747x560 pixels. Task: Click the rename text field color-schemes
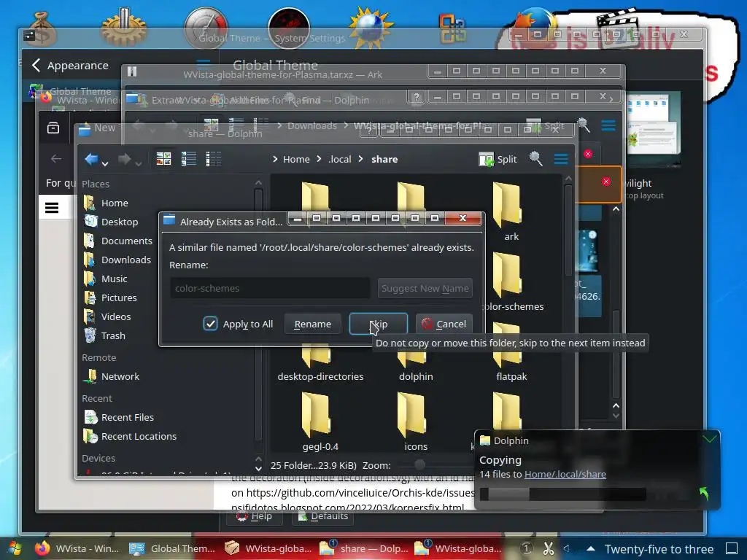270,288
